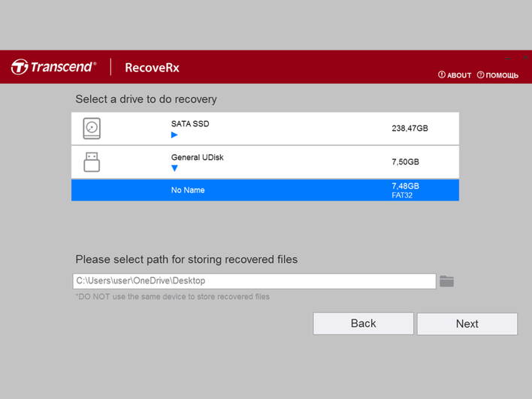Select the No Name partition row
The width and height of the screenshot is (532, 399).
(265, 190)
